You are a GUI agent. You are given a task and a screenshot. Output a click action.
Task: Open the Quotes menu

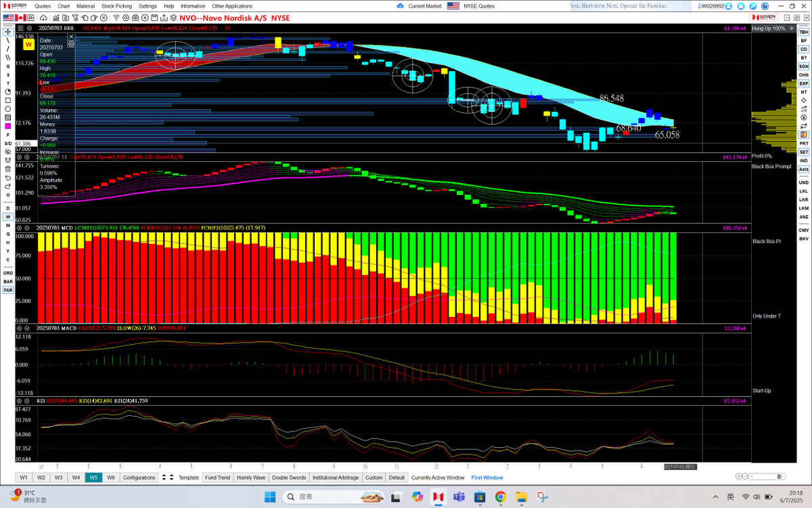(x=43, y=6)
